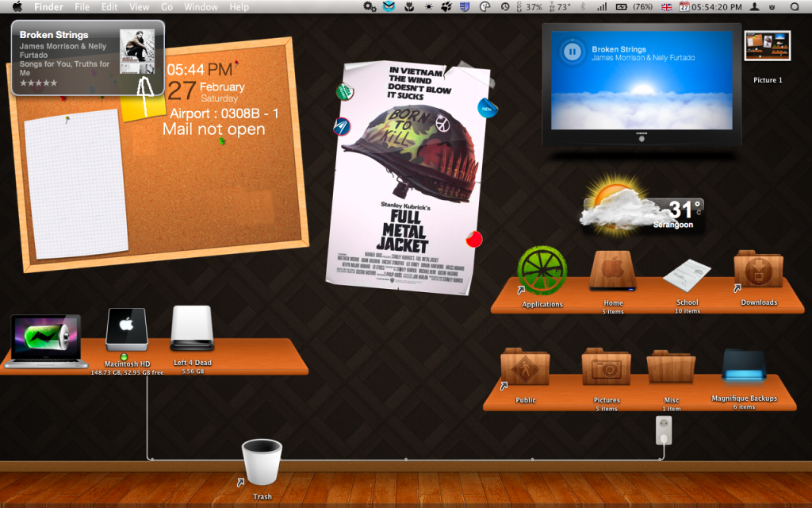Open the Apple menu
Screen dimensions: 812x508
[x=17, y=6]
